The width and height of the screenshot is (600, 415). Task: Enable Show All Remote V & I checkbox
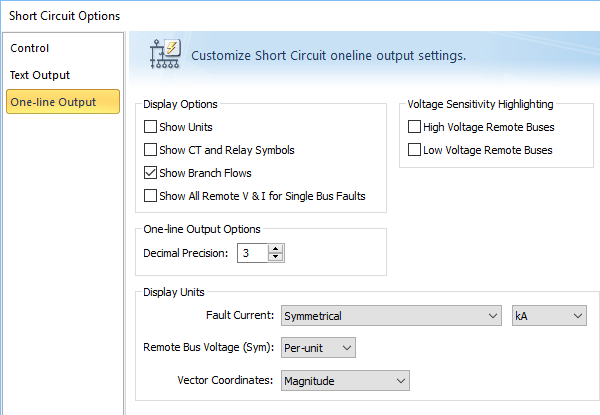coord(151,196)
